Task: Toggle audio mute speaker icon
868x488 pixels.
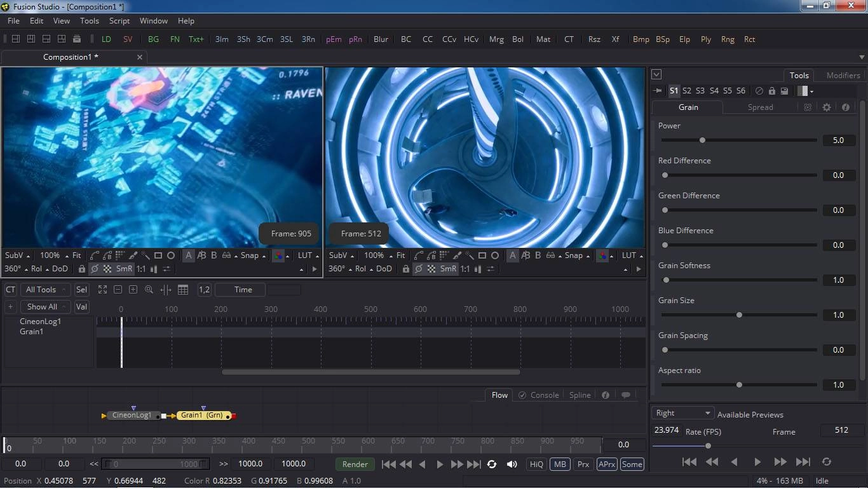Action: (x=512, y=464)
